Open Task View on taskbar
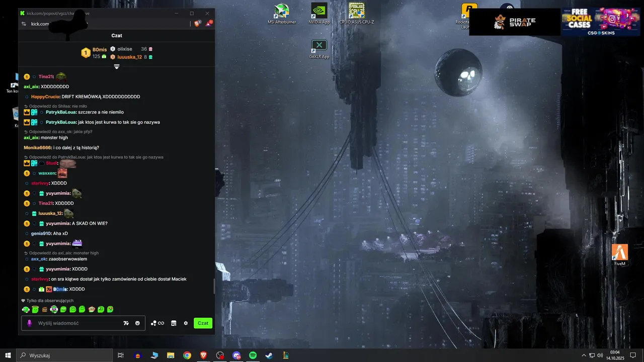Viewport: 644px width, 362px height. [121, 355]
